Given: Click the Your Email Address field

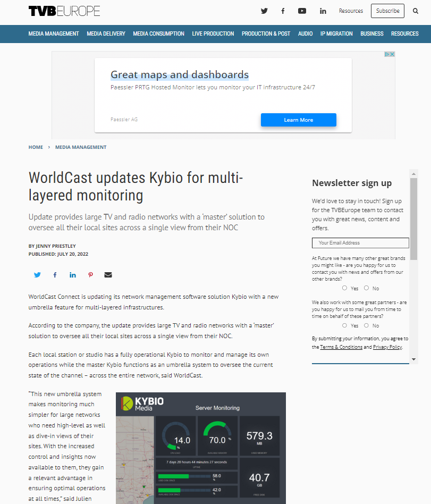Looking at the screenshot, I should pos(360,243).
